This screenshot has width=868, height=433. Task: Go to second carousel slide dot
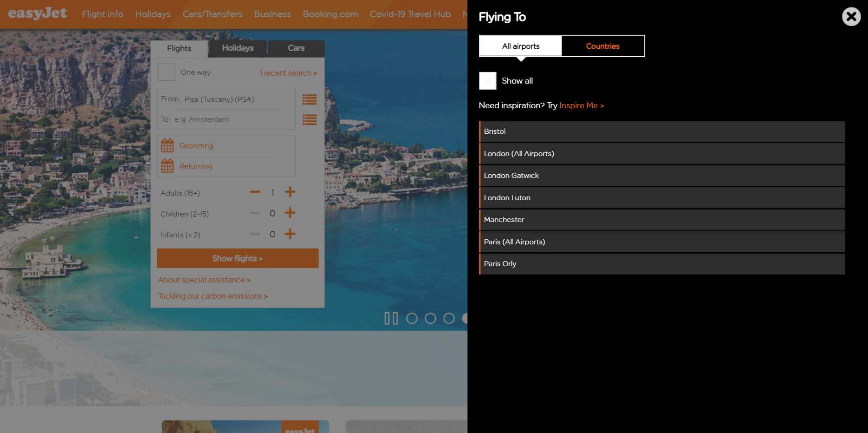[x=431, y=318]
